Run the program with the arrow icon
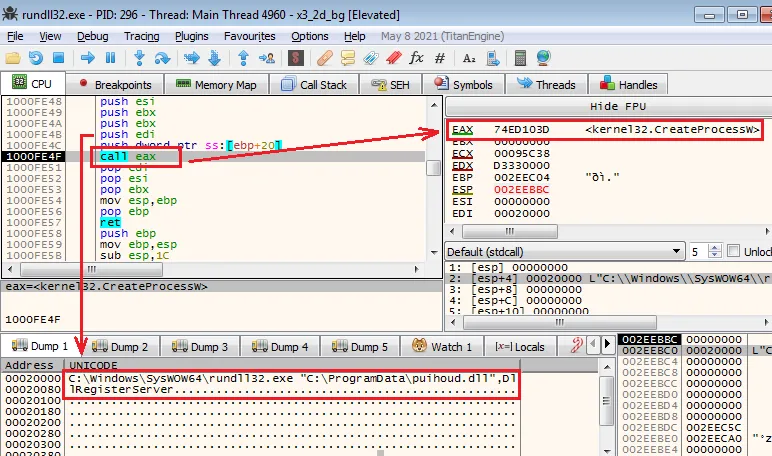Viewport: 772px width, 456px height. coord(87,57)
